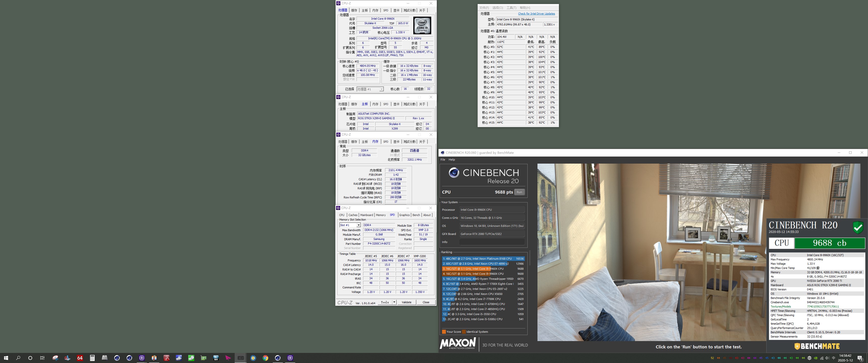Click the 9688 cb BenchMate score

point(830,243)
